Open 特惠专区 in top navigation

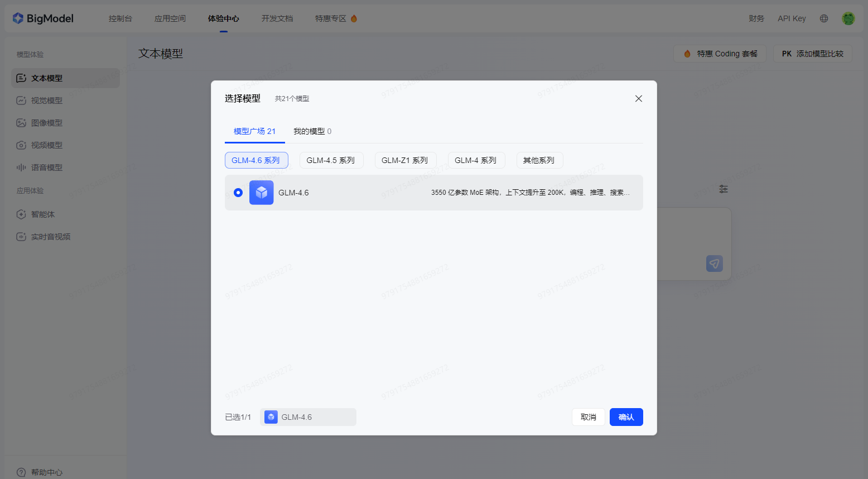(x=331, y=18)
